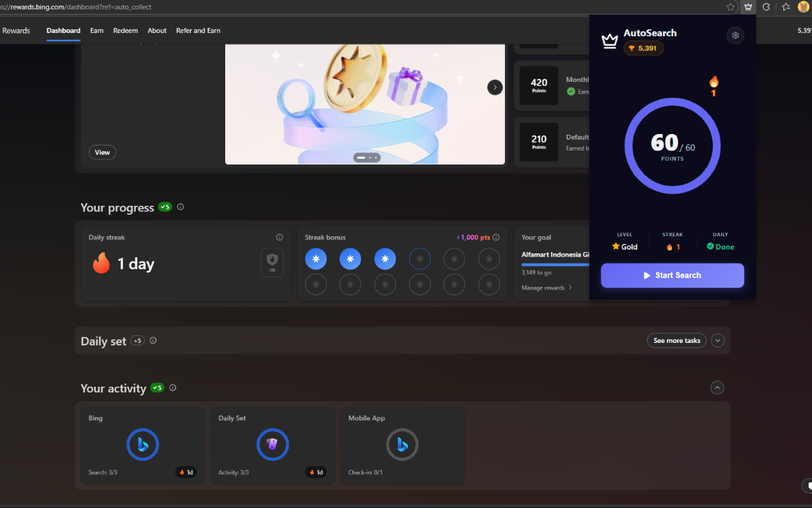Click the carousel slide indicator dots
812x508 pixels.
tap(367, 157)
